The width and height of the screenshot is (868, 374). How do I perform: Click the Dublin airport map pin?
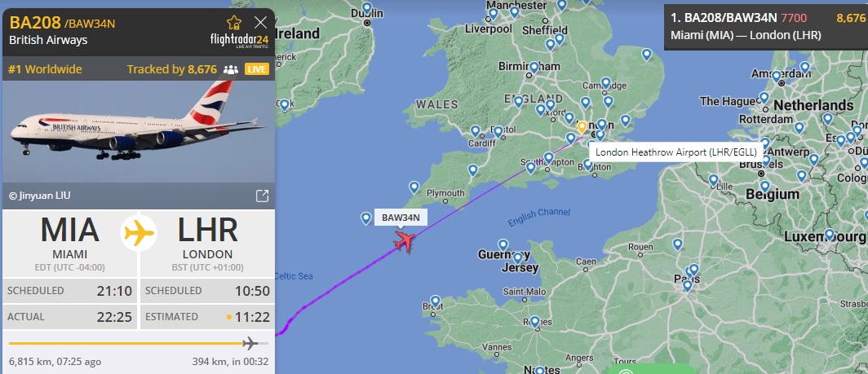tap(366, 8)
